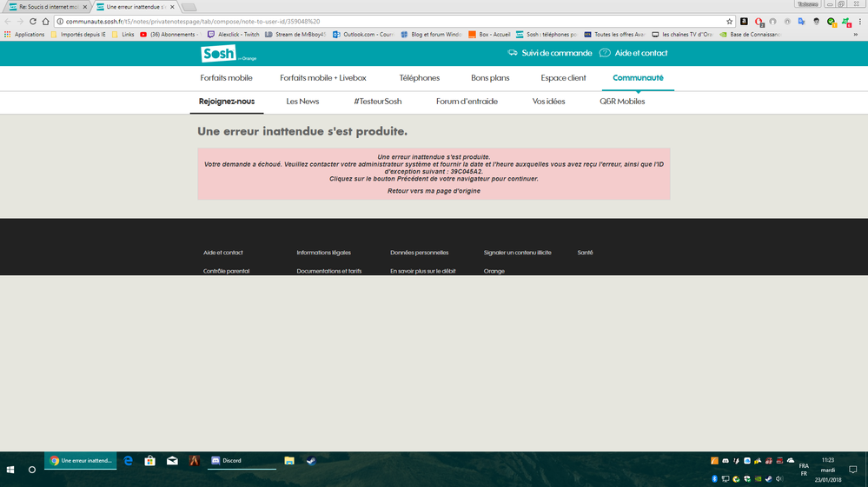Open the Q&R Mobiles section

622,102
